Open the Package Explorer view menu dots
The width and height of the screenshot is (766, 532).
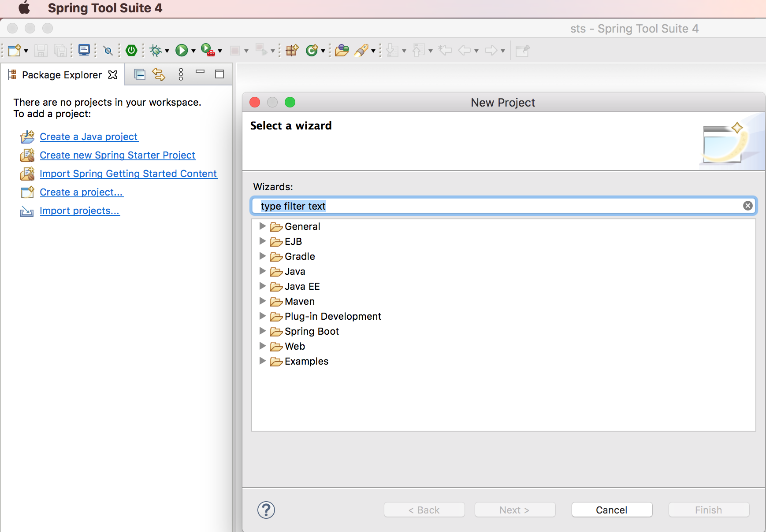181,74
